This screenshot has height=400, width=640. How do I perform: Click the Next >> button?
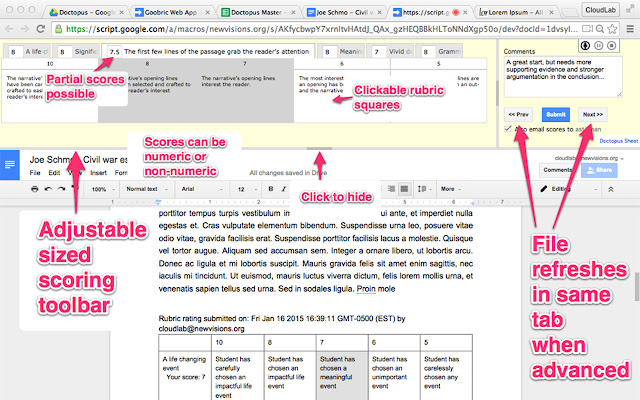click(593, 115)
